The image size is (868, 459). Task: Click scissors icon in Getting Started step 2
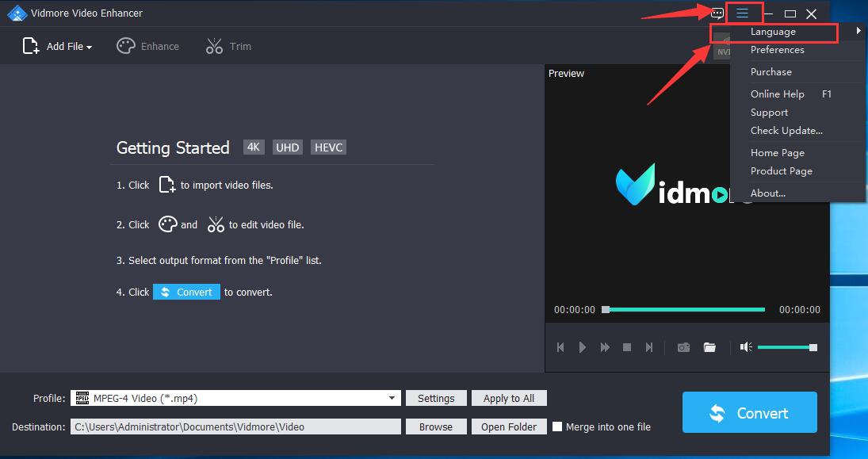[x=216, y=224]
